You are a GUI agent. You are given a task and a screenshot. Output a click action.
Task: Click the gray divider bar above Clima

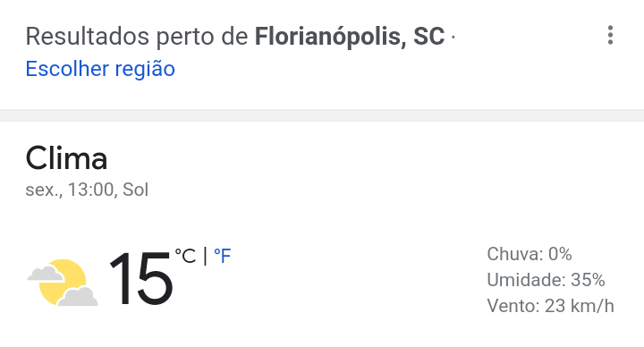point(322,115)
